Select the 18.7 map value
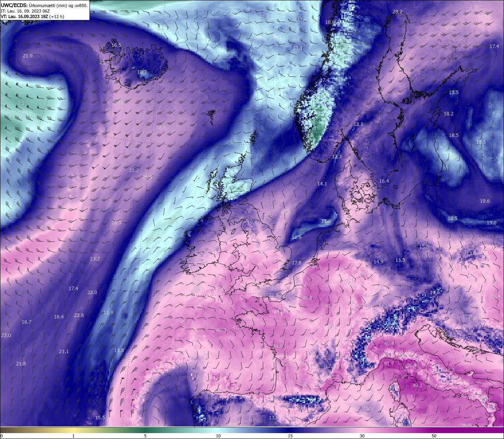Viewport: 504px width, 439px height. [26, 322]
